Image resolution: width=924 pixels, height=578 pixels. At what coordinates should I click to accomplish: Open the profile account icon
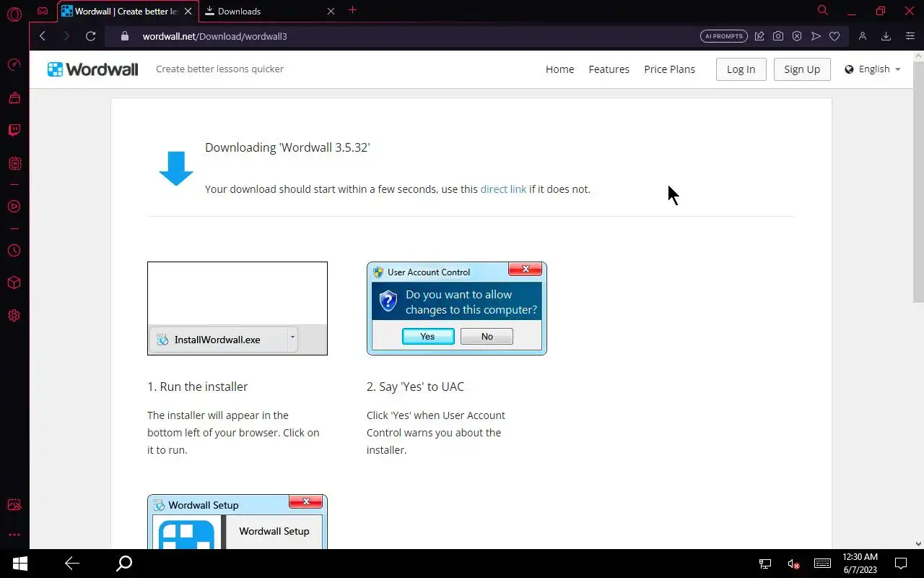tap(862, 36)
